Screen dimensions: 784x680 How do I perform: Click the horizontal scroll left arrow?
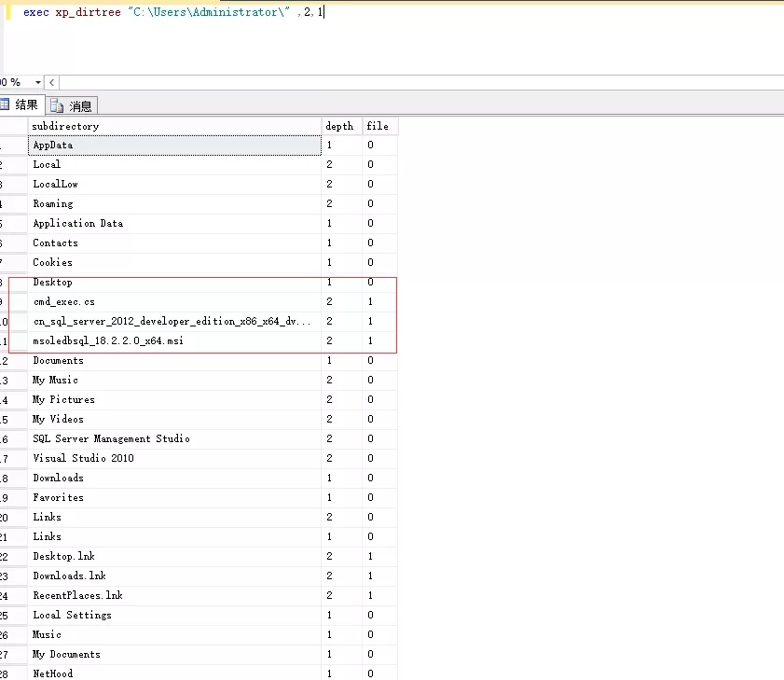(51, 82)
